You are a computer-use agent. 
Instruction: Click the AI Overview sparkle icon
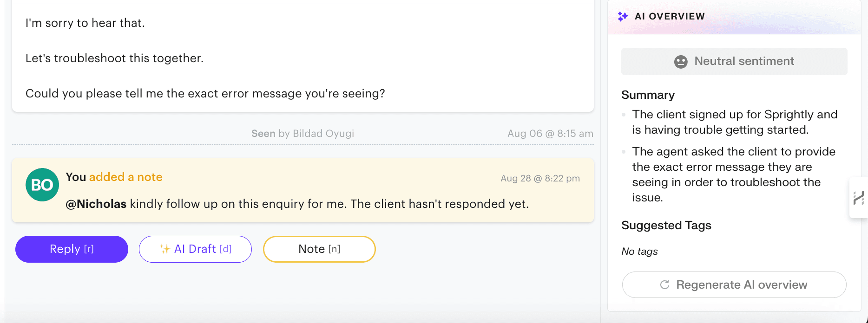623,16
